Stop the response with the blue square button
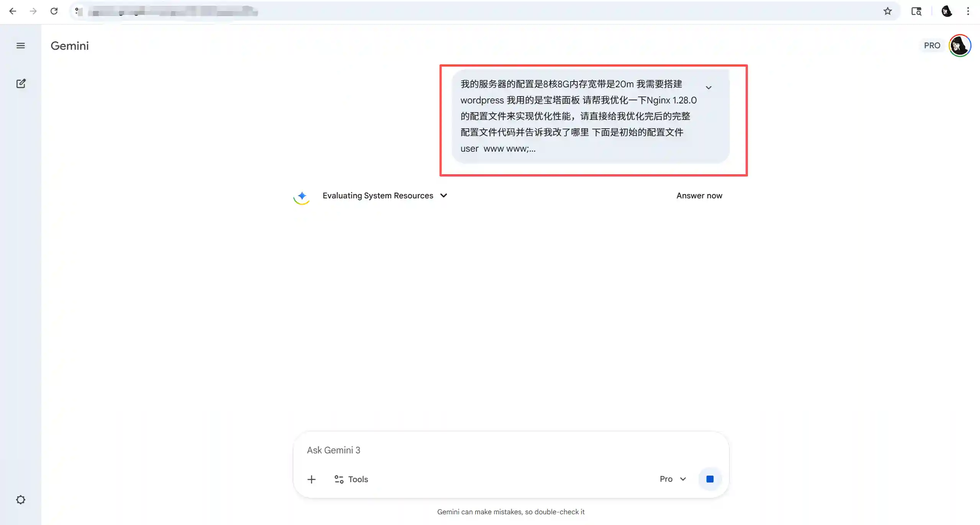The image size is (980, 525). [x=710, y=479]
